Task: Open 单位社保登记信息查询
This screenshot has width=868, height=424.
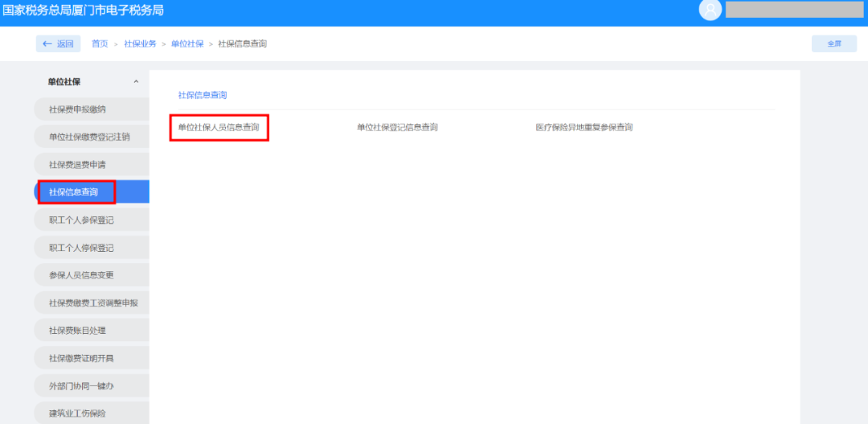Action: coord(398,127)
